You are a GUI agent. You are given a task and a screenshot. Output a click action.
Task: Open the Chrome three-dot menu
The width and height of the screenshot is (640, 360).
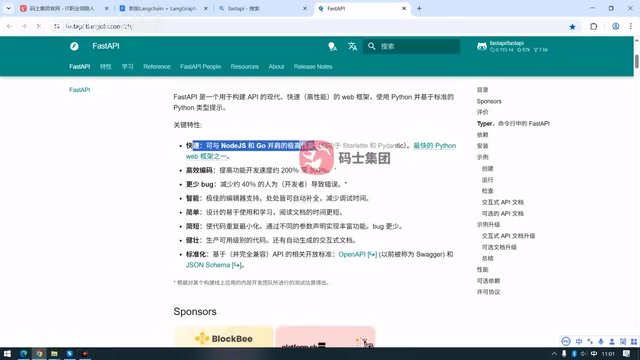pyautogui.click(x=631, y=27)
